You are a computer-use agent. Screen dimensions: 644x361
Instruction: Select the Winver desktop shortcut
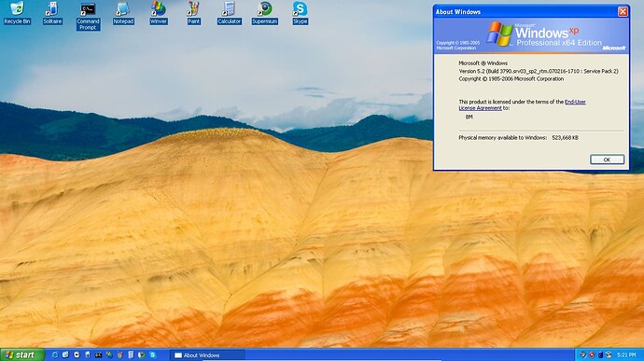pyautogui.click(x=159, y=13)
